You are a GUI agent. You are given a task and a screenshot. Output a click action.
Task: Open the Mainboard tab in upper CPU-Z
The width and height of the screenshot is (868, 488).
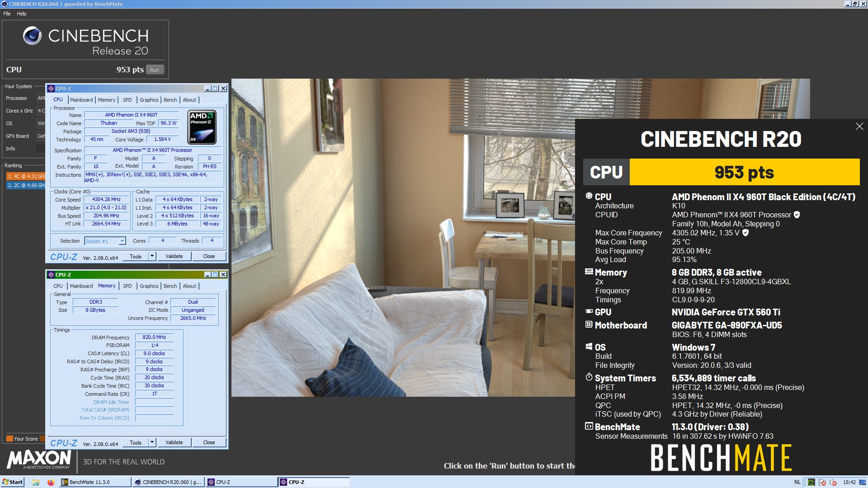pyautogui.click(x=81, y=100)
